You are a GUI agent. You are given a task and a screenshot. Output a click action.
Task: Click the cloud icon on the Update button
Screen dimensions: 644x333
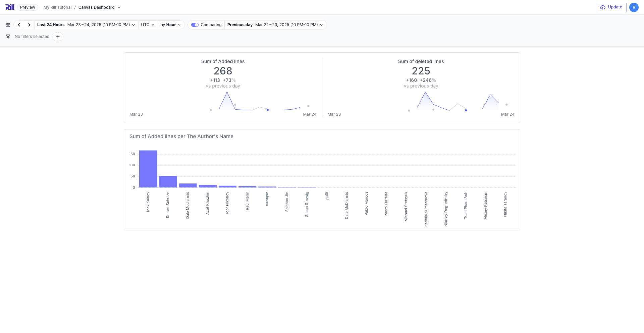point(603,7)
